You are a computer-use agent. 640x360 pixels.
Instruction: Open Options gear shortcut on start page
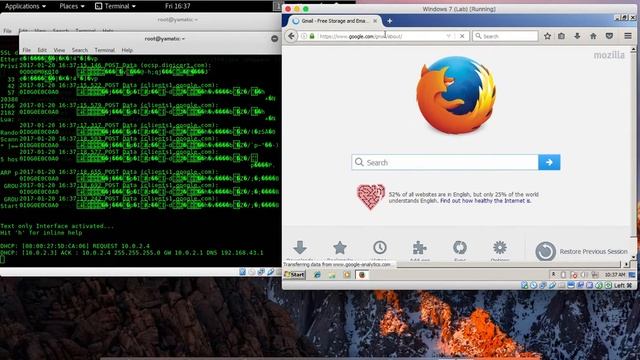click(x=500, y=249)
